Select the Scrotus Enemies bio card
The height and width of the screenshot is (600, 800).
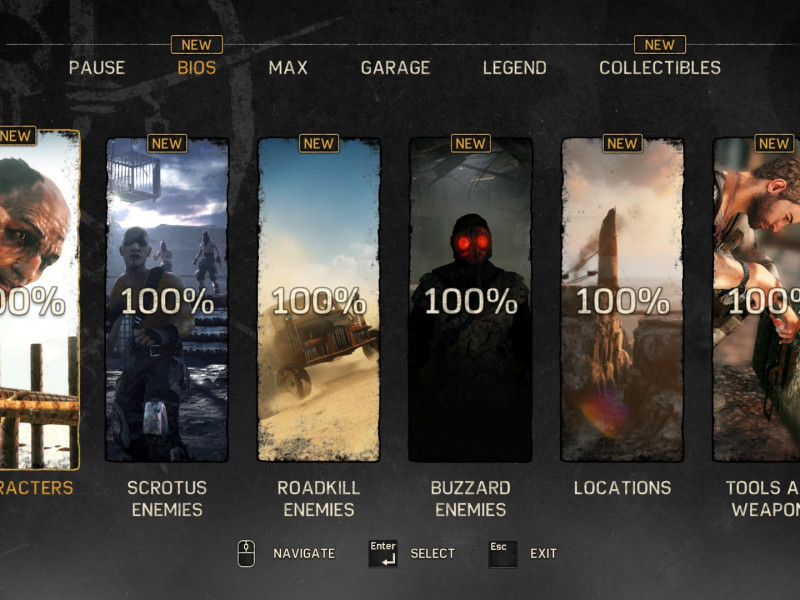click(x=167, y=300)
